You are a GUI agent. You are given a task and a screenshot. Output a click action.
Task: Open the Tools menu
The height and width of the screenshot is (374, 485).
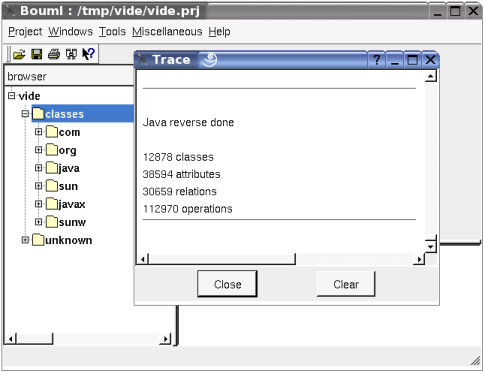point(112,32)
